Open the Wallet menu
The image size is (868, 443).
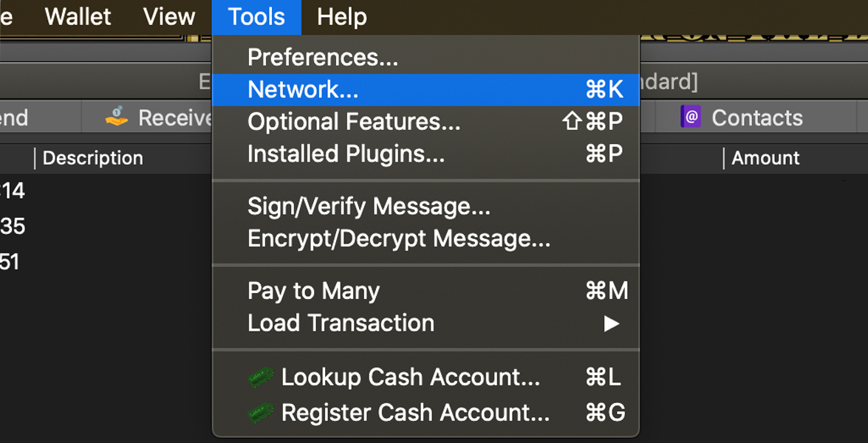click(x=78, y=17)
